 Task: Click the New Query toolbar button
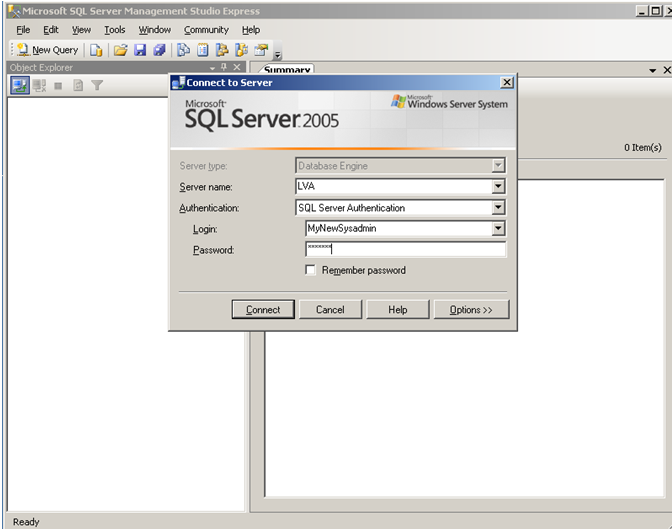coord(48,50)
